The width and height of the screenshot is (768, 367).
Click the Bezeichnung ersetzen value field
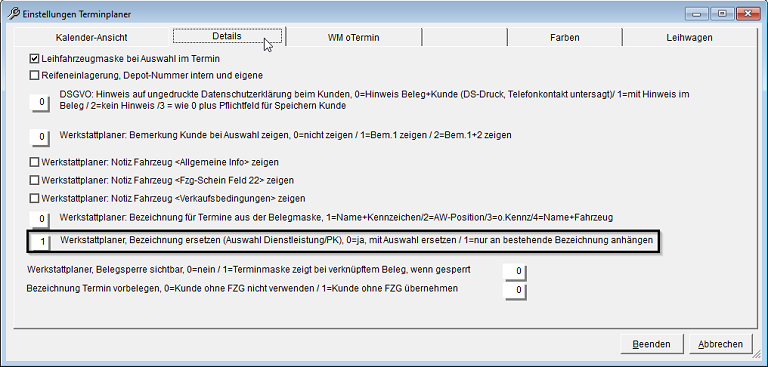pyautogui.click(x=41, y=242)
